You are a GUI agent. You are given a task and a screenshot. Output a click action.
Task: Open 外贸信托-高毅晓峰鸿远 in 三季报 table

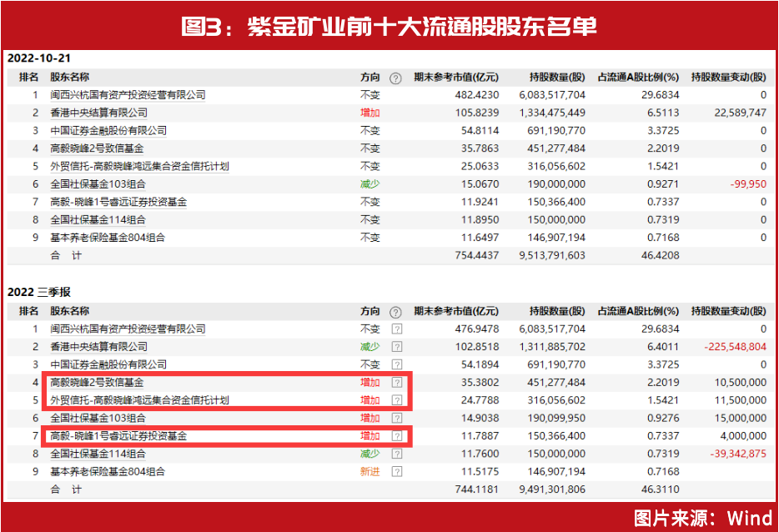(139, 400)
